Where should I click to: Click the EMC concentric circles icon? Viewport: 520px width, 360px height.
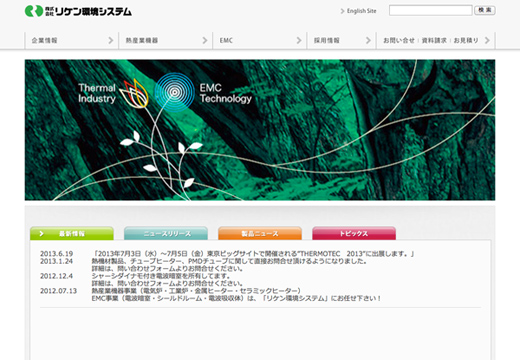(174, 92)
